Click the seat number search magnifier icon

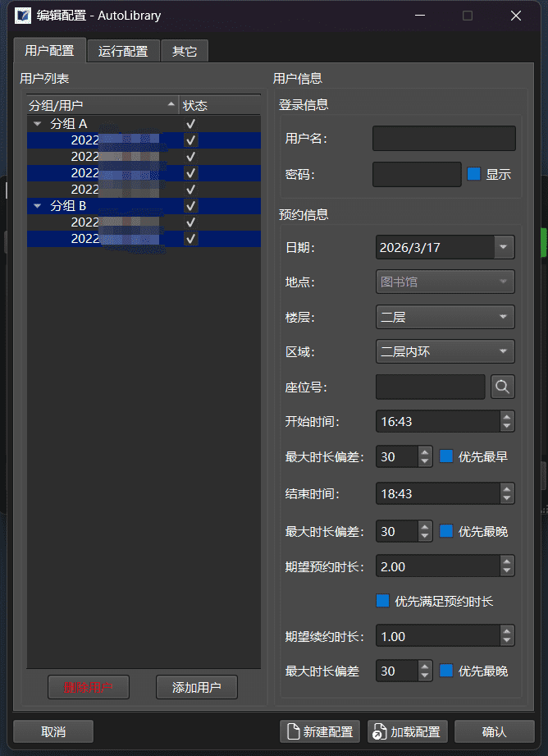[503, 387]
